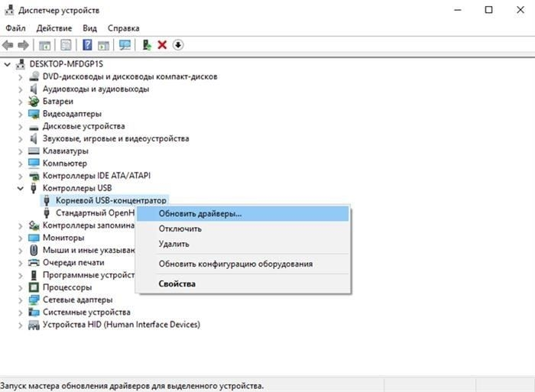Image resolution: width=535 pixels, height=392 pixels.
Task: Select the Стандартный OpenH controller entry
Action: pyautogui.click(x=95, y=213)
